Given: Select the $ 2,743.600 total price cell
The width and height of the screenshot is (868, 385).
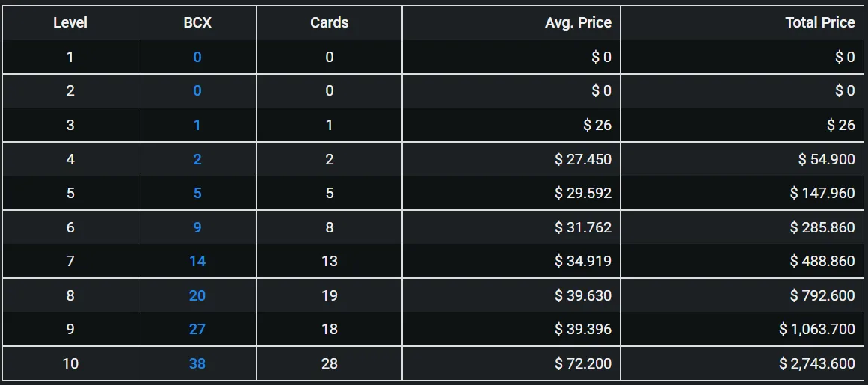Looking at the screenshot, I should point(743,363).
